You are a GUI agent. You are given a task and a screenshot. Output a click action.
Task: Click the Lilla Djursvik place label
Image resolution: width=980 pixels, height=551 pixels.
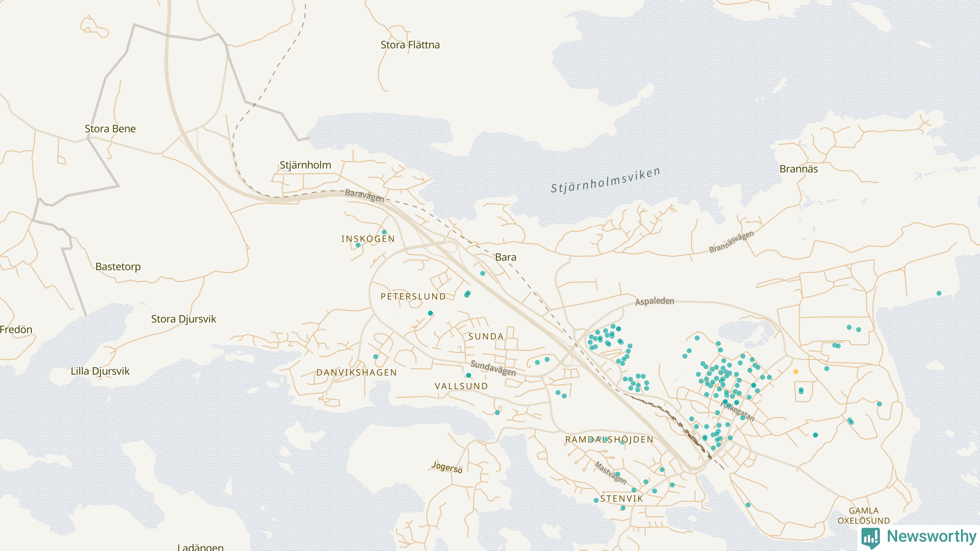[100, 371]
